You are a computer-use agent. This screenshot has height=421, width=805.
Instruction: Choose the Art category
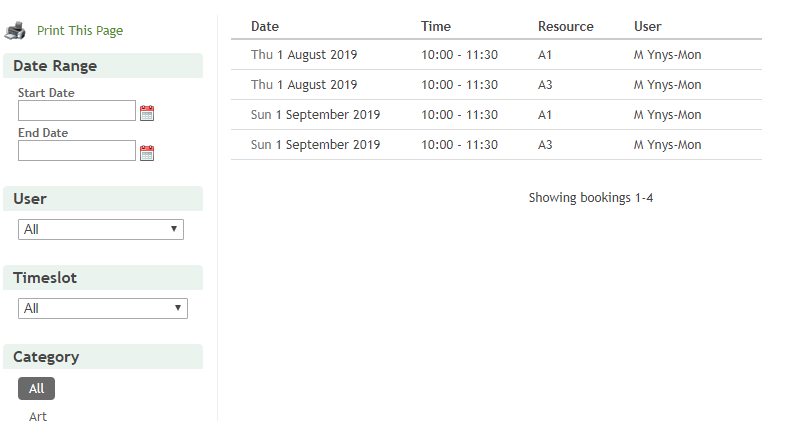tap(38, 416)
